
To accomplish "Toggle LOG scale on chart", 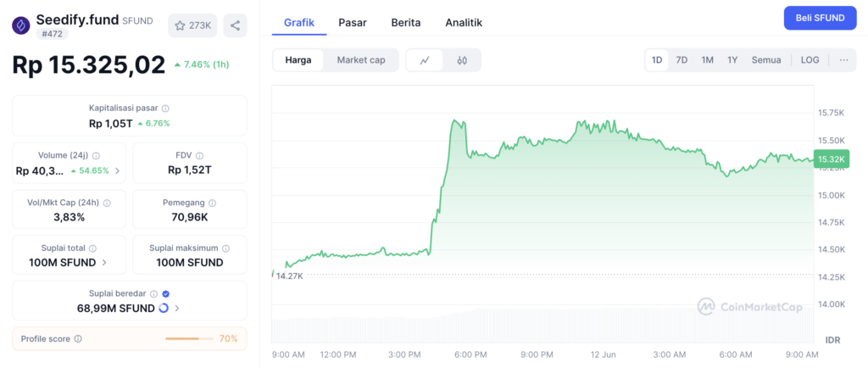I will click(x=810, y=60).
